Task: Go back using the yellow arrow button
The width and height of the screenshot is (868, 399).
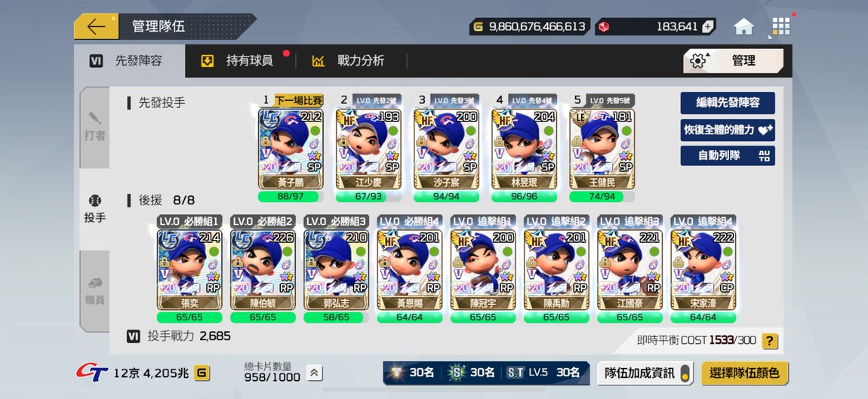Action: point(96,26)
